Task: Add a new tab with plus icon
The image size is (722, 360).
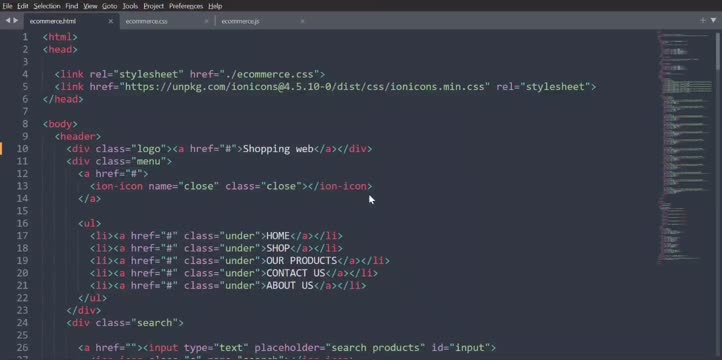Action: click(703, 20)
